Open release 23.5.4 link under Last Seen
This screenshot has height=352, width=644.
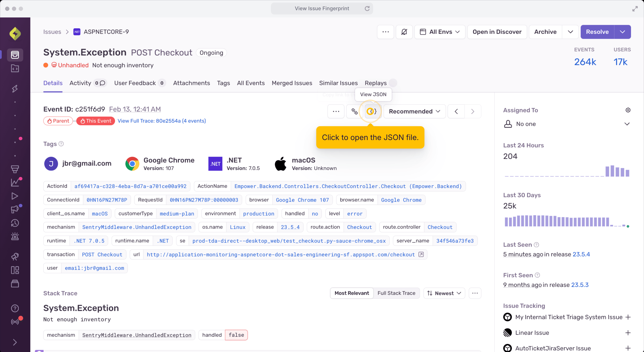[581, 254]
